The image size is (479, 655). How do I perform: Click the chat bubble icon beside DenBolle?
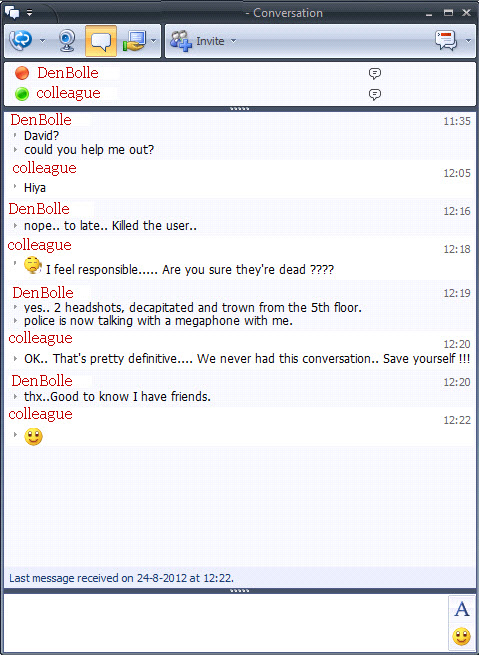pos(375,74)
